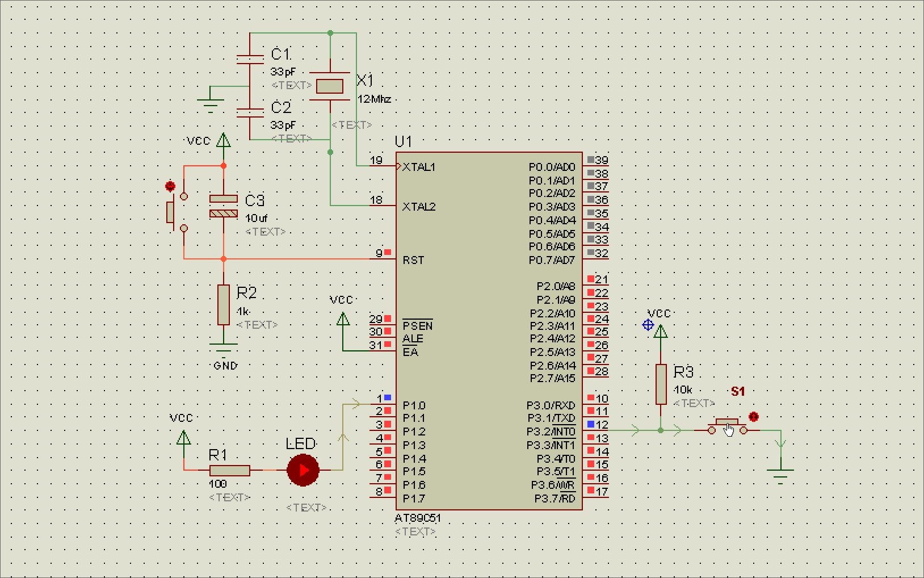The image size is (924, 578).
Task: Click the ground symbol right of S1
Action: 780,476
